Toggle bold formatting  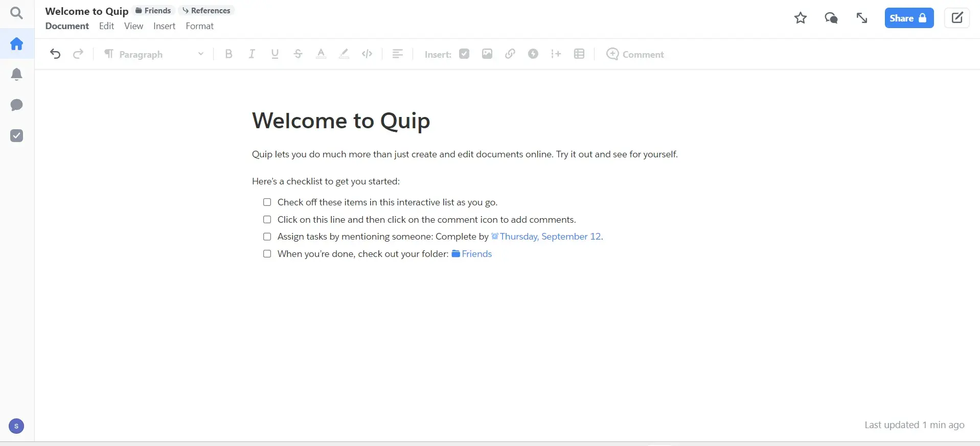(x=229, y=54)
